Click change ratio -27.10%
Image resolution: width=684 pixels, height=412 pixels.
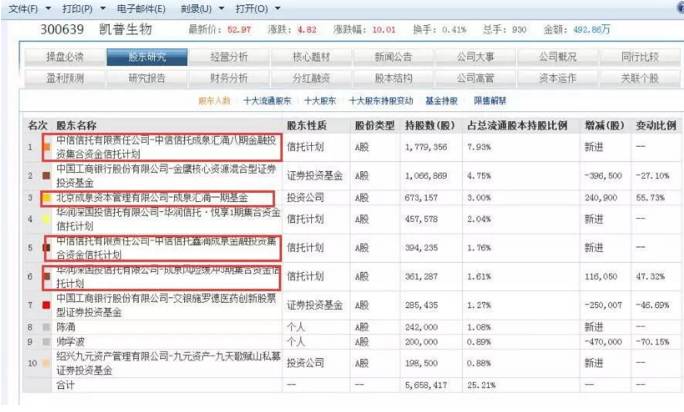click(x=652, y=175)
